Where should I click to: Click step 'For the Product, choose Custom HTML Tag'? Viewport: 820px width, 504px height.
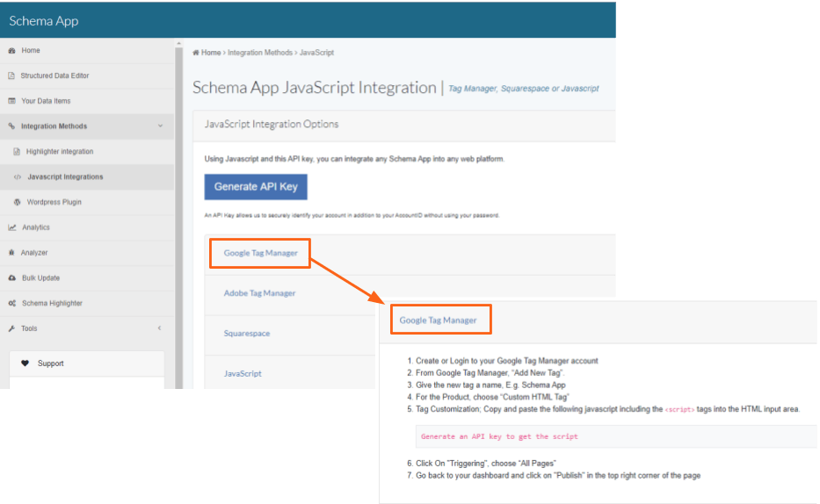click(492, 397)
